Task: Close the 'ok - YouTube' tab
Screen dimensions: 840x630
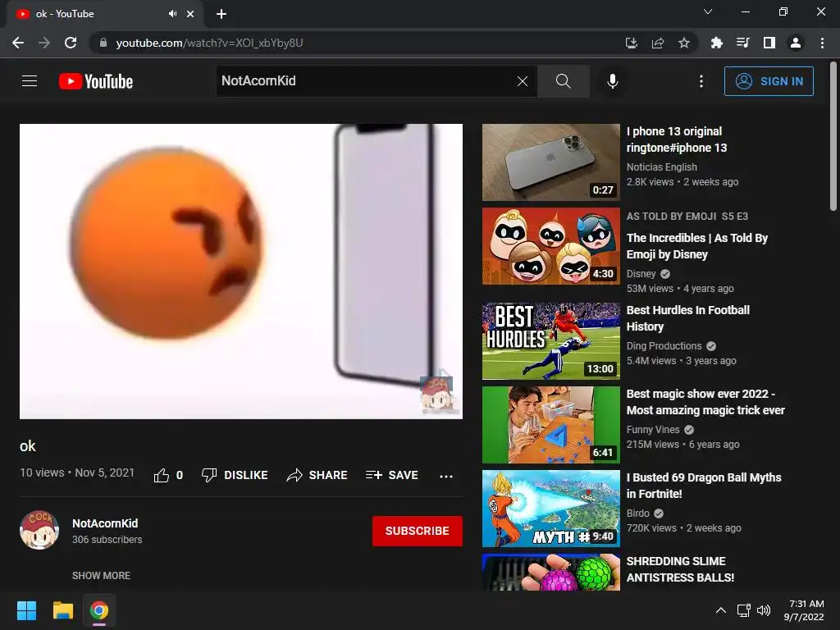Action: [x=190, y=14]
